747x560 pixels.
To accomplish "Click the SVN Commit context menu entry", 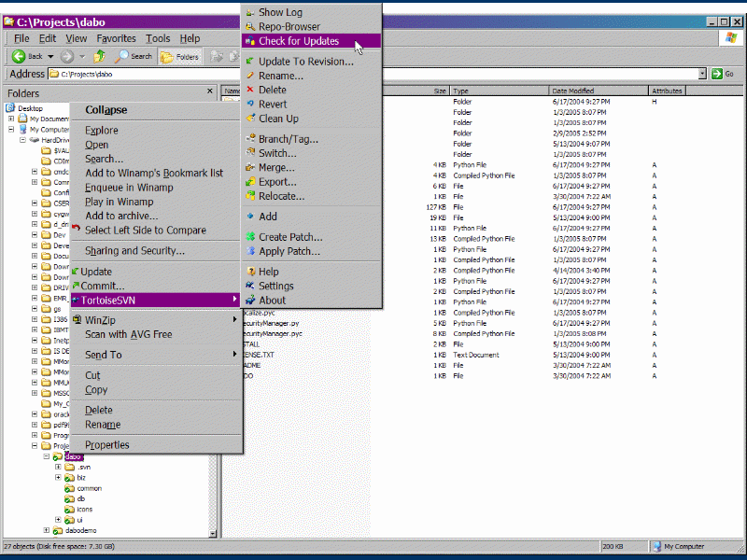I will click(x=102, y=286).
